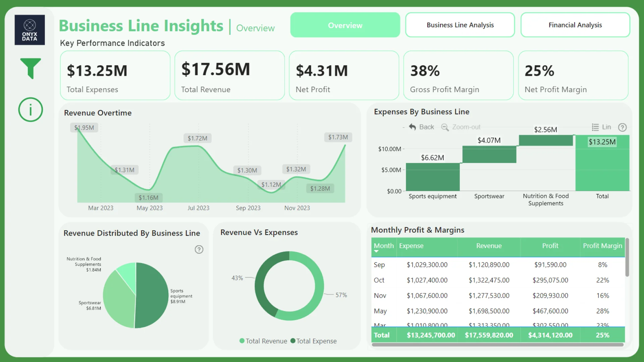The width and height of the screenshot is (644, 362).
Task: Open the Financial Analysis tab
Action: tap(575, 25)
